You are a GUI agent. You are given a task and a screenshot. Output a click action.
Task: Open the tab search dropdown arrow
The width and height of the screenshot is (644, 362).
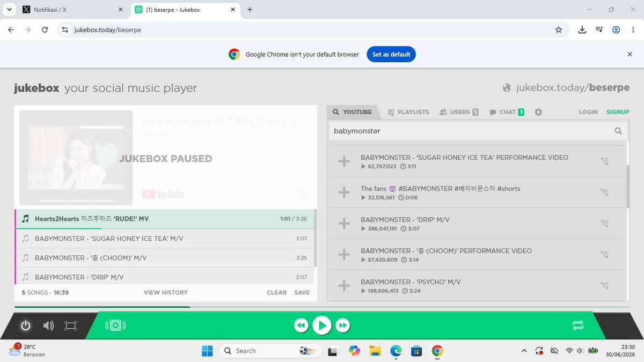coord(9,10)
